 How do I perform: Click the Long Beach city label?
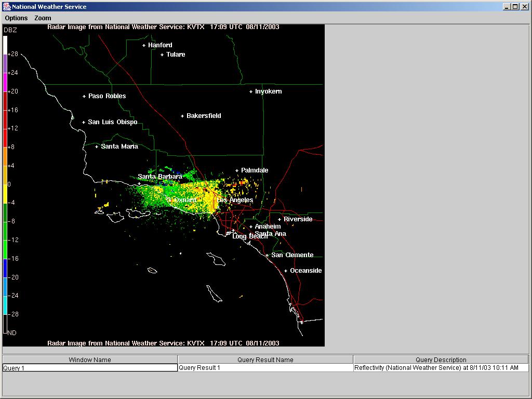250,236
